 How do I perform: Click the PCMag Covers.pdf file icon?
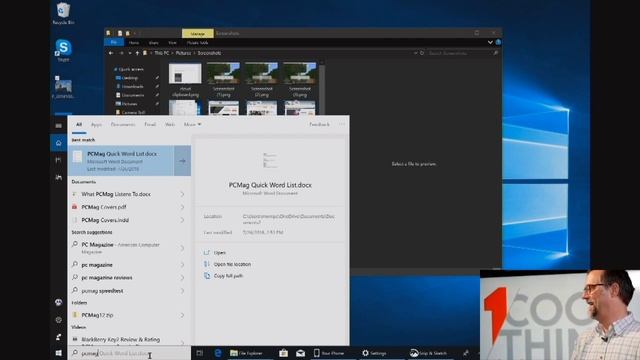pos(74,207)
